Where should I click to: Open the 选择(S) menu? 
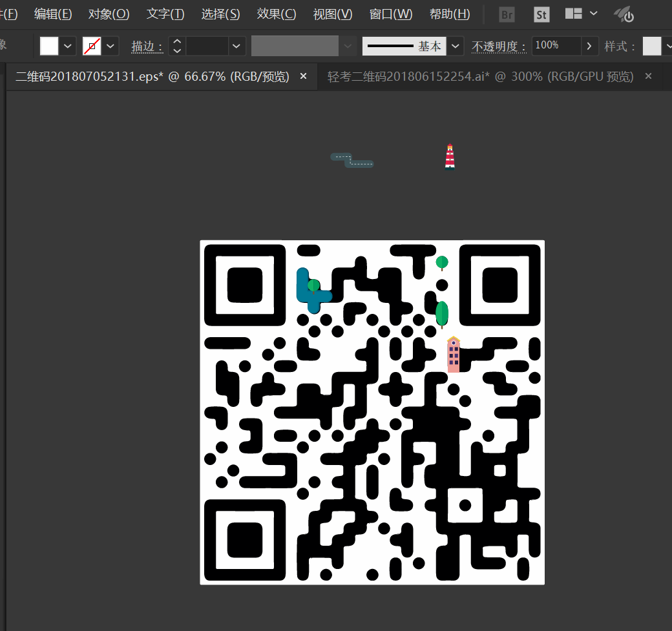tap(221, 14)
